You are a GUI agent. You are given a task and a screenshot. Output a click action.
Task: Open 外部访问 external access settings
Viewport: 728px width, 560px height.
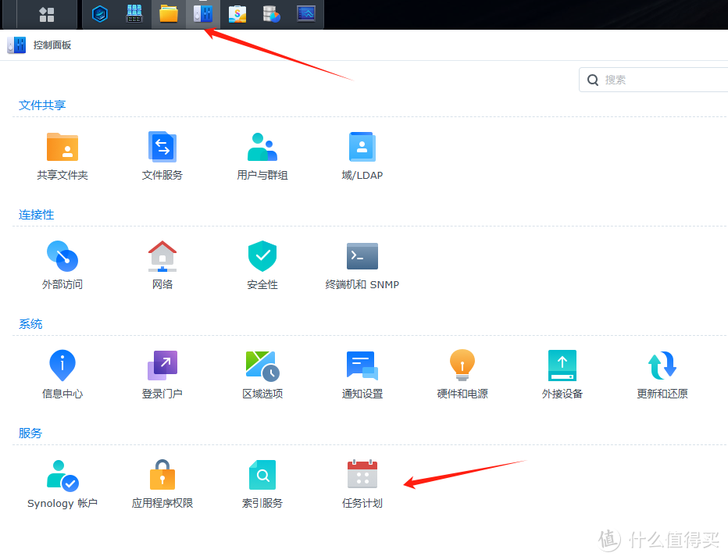[x=62, y=263]
